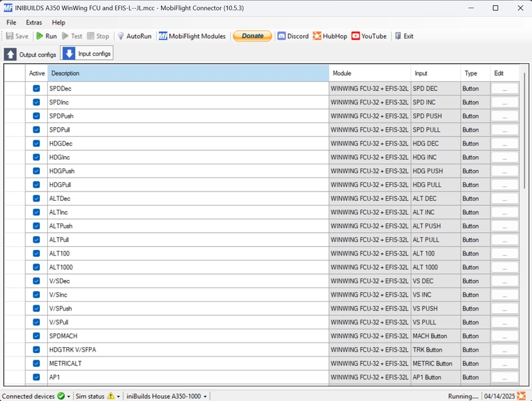Disable the HDGPush config checkbox
The width and height of the screenshot is (532, 401).
click(x=36, y=171)
